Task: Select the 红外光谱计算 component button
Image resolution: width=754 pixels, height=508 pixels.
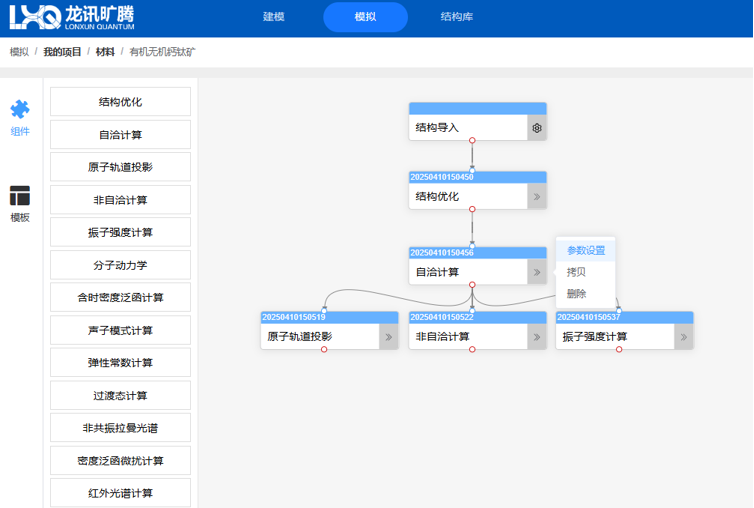Action: [120, 493]
